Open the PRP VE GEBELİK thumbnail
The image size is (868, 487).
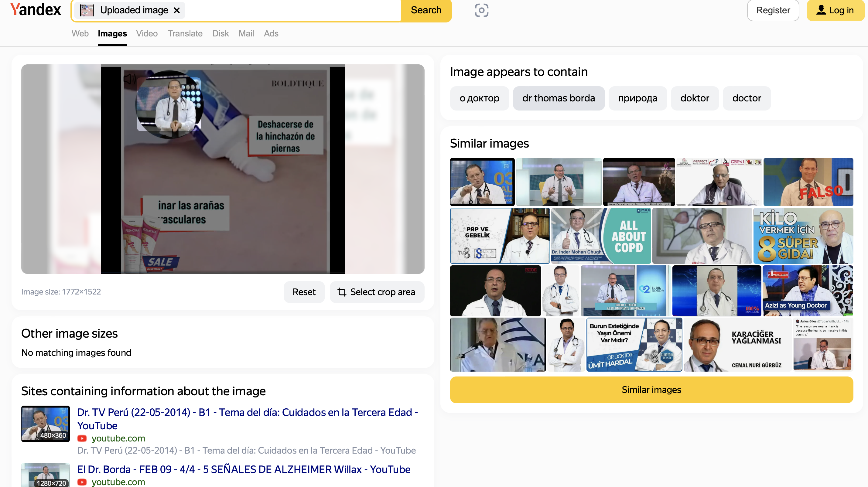(500, 235)
